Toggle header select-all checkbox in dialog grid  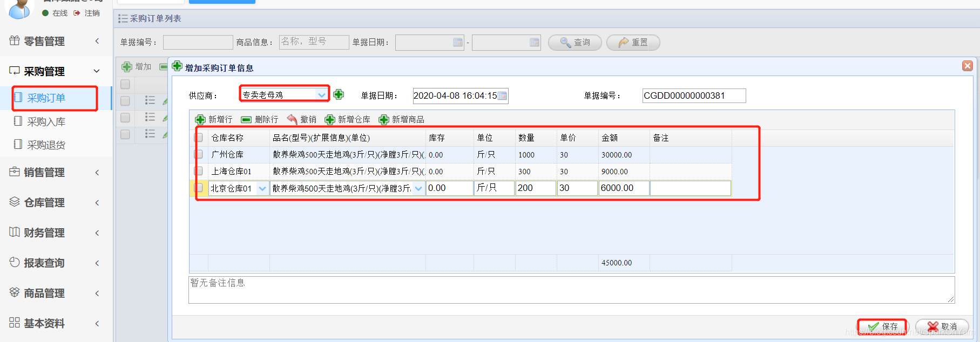199,138
